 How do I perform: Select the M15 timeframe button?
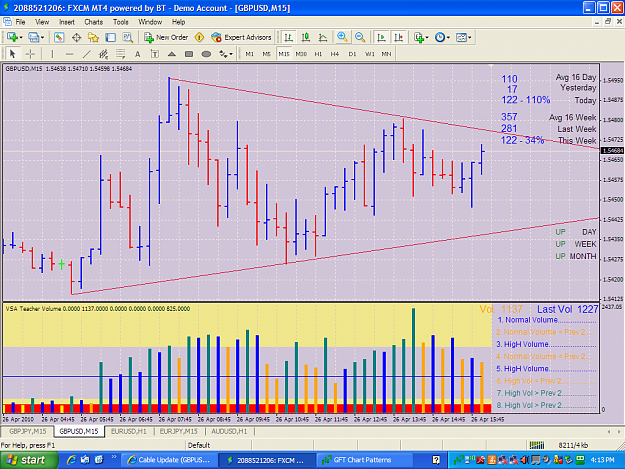tap(284, 54)
